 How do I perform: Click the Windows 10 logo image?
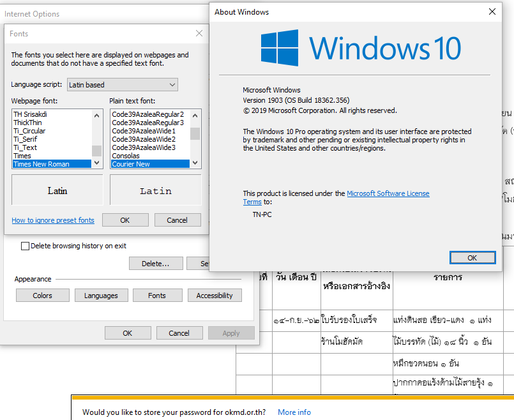tap(361, 48)
